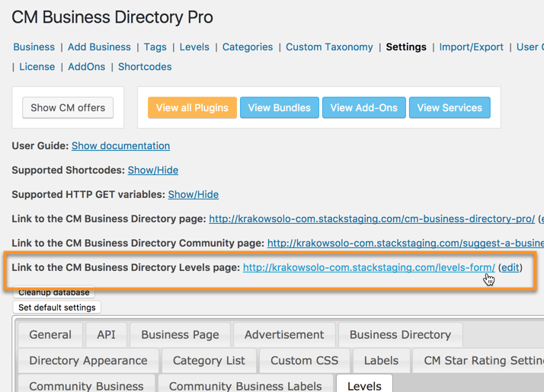Click the View Services button
Viewport: 544px width, 392px height.
pyautogui.click(x=450, y=108)
